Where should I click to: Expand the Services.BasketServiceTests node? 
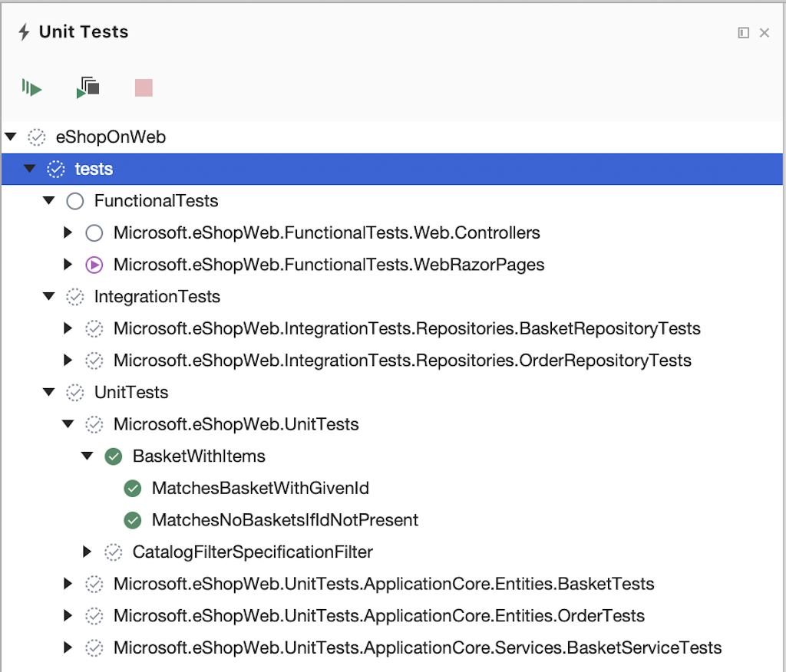pos(68,647)
